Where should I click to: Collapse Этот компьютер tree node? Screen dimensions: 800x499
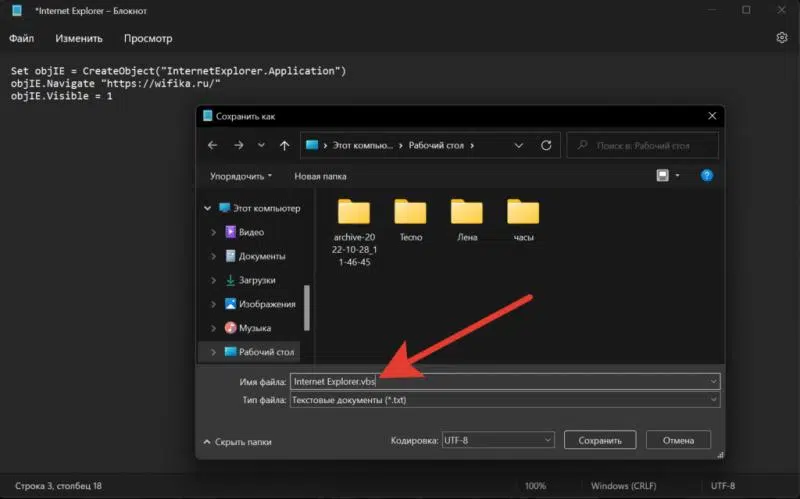(208, 208)
